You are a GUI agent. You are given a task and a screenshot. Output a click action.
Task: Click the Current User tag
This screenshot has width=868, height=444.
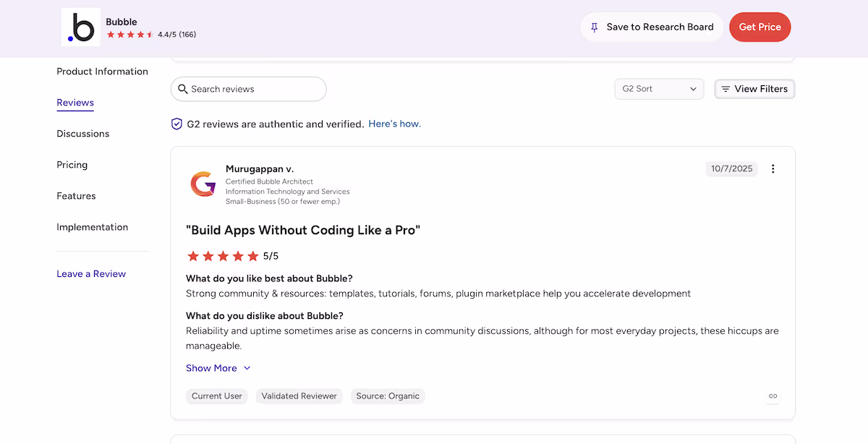pos(217,396)
